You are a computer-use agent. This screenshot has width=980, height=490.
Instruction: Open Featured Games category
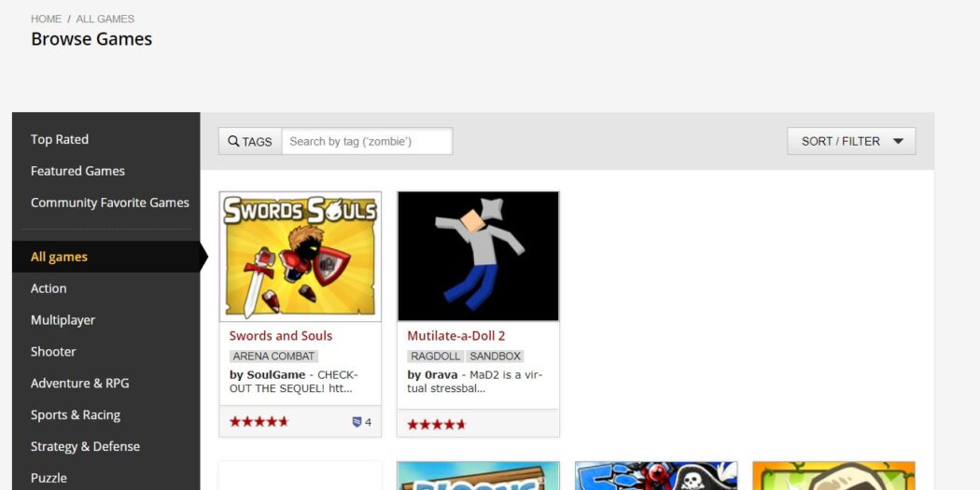(77, 171)
